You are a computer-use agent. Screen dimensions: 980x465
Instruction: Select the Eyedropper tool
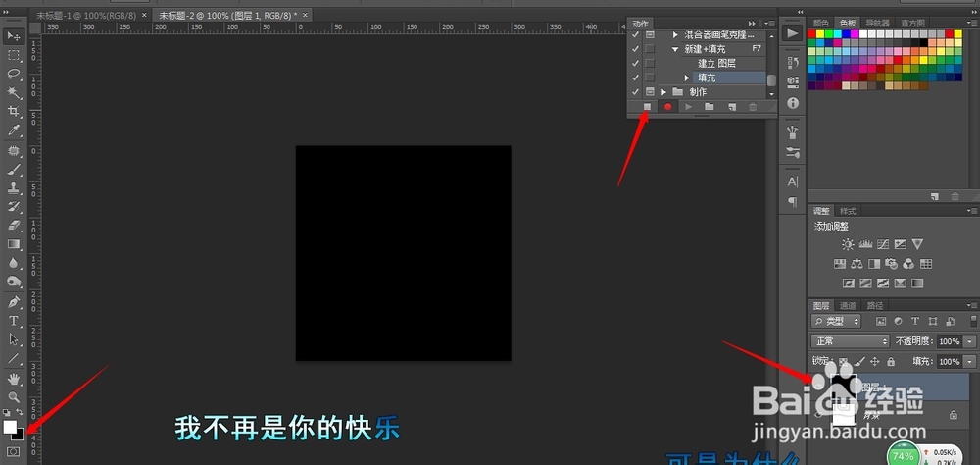[x=13, y=130]
